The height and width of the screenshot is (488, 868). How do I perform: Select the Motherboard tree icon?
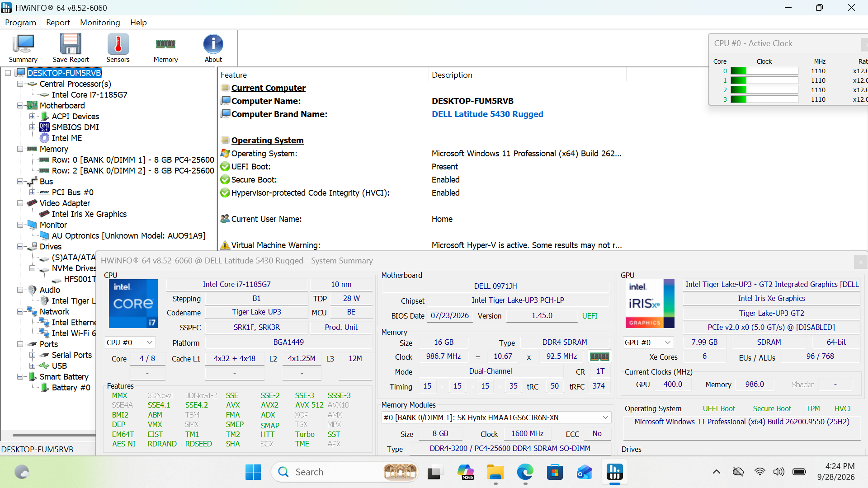[x=32, y=105]
